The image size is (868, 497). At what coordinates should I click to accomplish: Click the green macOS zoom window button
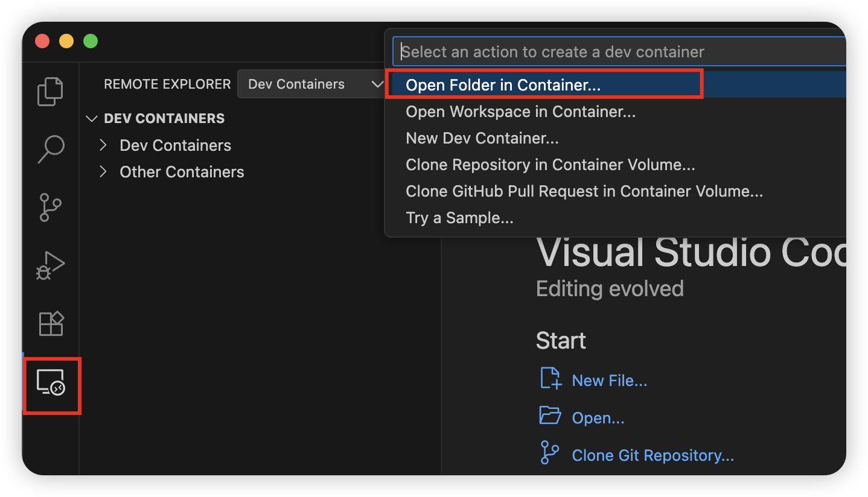pyautogui.click(x=91, y=41)
